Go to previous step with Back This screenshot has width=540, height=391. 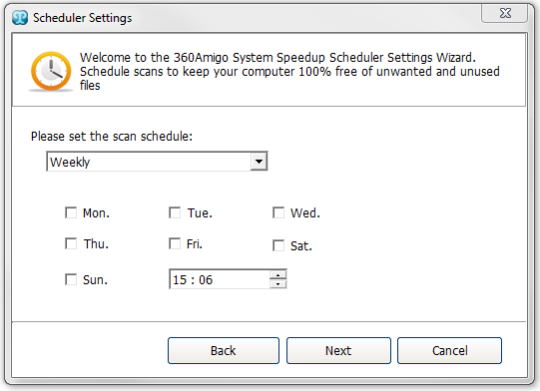coord(224,350)
